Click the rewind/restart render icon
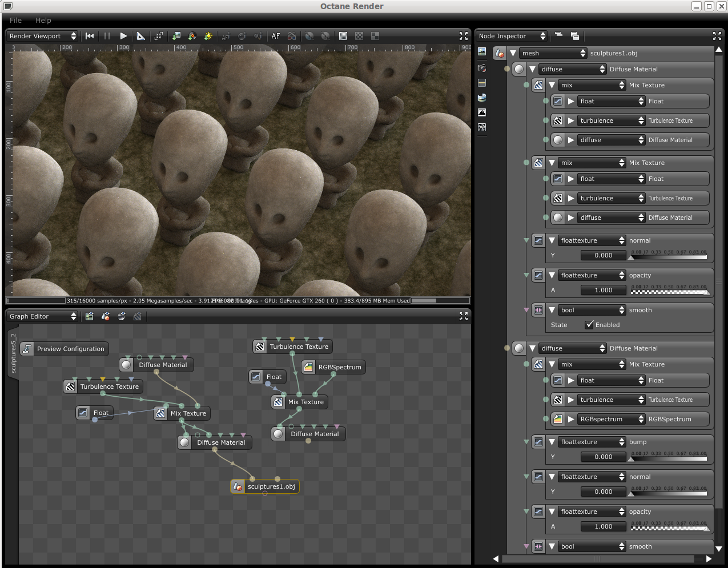This screenshot has width=728, height=568. click(90, 36)
